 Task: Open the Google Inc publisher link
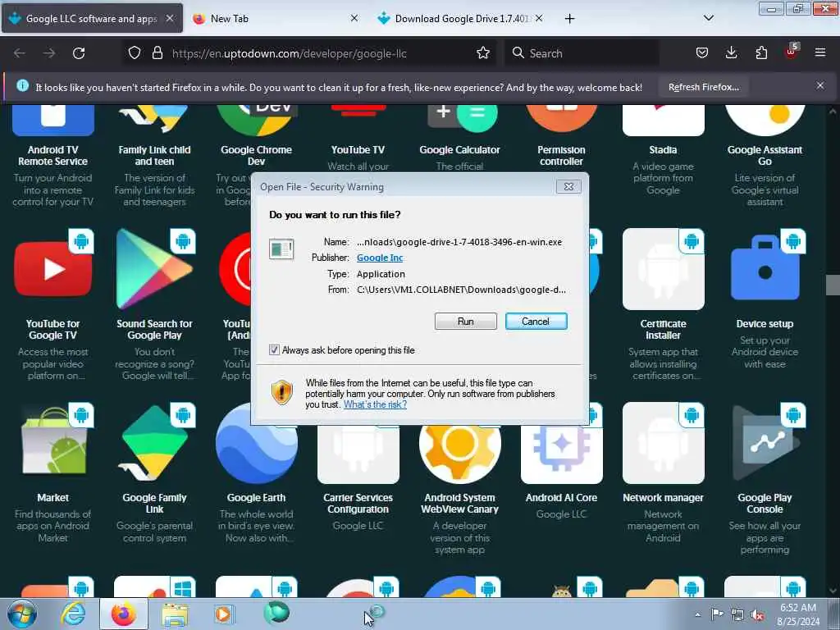tap(380, 258)
